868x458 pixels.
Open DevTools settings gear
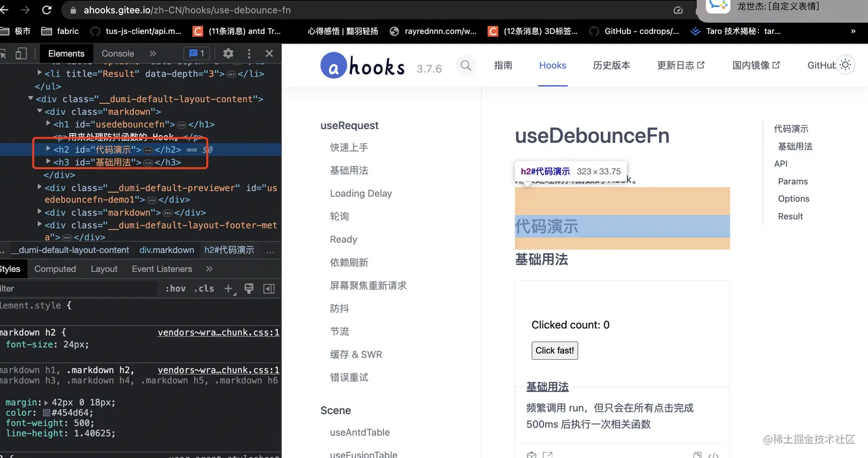coord(228,53)
